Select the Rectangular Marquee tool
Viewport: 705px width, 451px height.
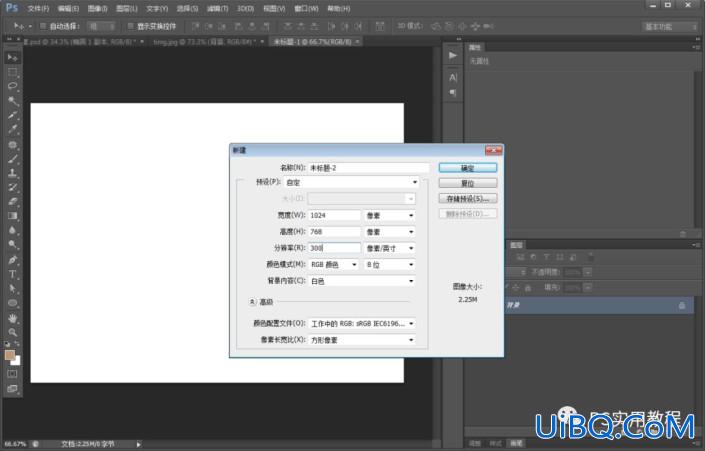pyautogui.click(x=12, y=72)
